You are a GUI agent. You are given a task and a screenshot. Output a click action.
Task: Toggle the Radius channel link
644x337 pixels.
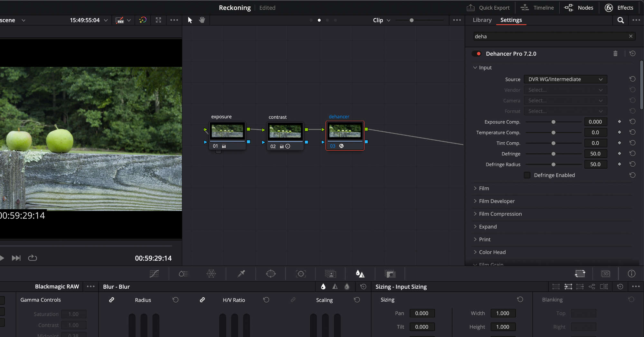[112, 300]
